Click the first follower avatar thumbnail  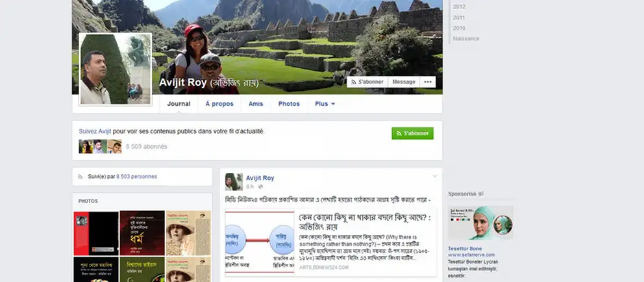click(85, 146)
